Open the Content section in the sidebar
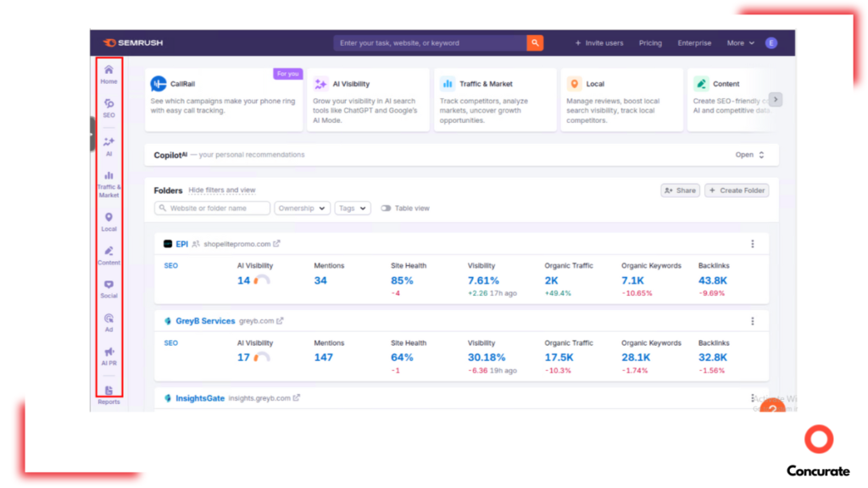 pyautogui.click(x=108, y=257)
